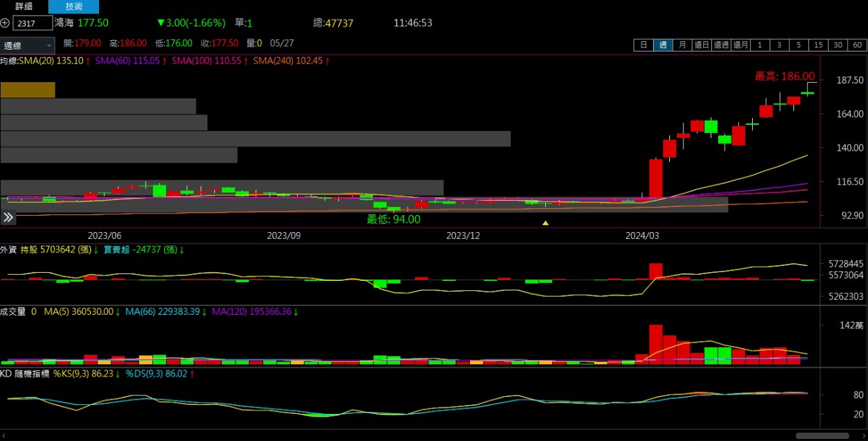
Task: Select the 15-minute chart interval
Action: (818, 45)
